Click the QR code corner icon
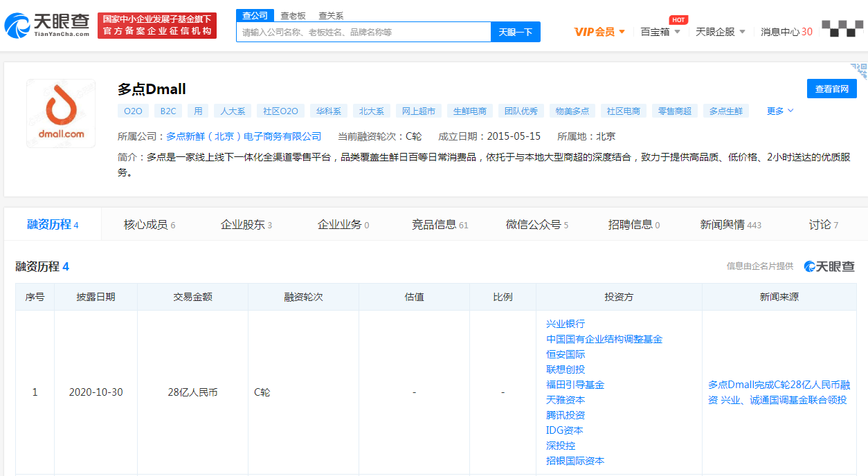The height and width of the screenshot is (476, 868). pyautogui.click(x=859, y=71)
